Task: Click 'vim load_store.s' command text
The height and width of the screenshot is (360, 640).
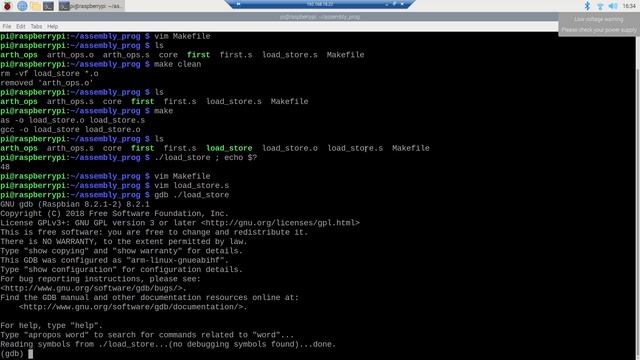Action: [191, 186]
